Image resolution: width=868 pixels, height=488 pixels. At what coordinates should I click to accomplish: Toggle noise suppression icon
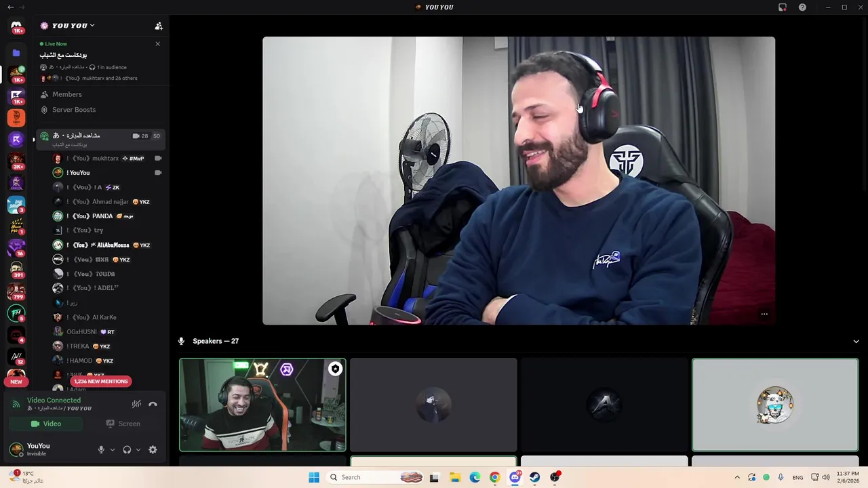click(136, 404)
